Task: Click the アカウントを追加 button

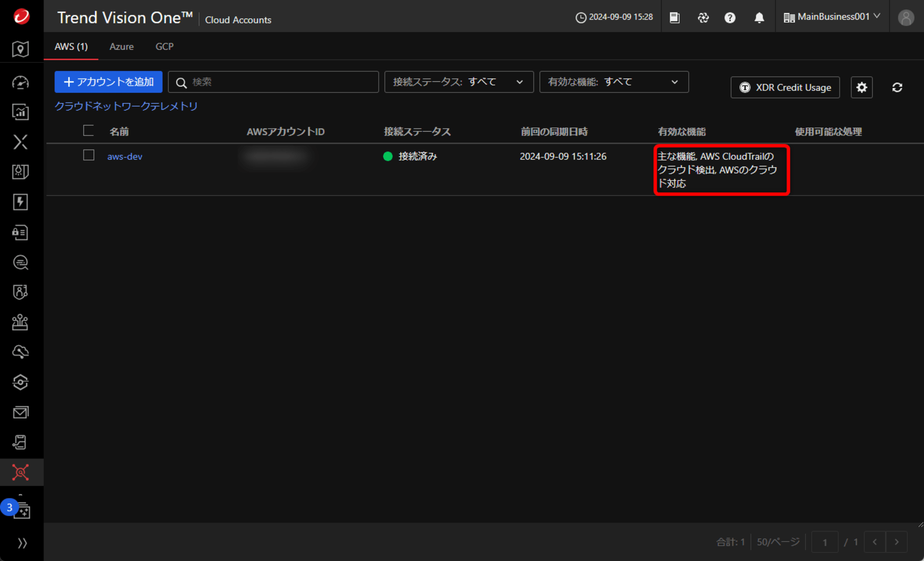Action: [109, 82]
